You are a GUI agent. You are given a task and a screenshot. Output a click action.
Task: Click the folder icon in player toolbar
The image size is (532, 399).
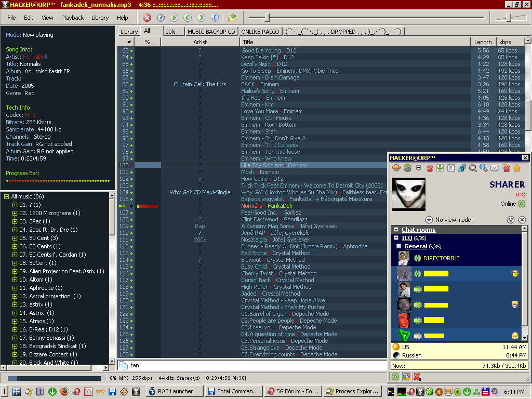pyautogui.click(x=232, y=18)
